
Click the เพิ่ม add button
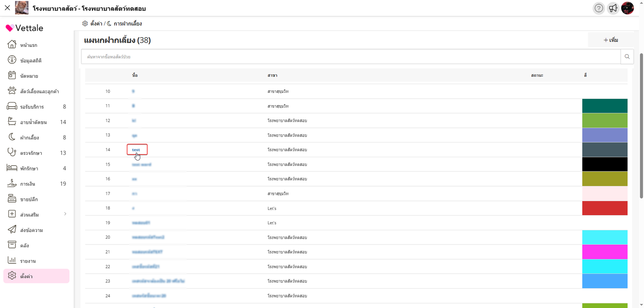(610, 40)
